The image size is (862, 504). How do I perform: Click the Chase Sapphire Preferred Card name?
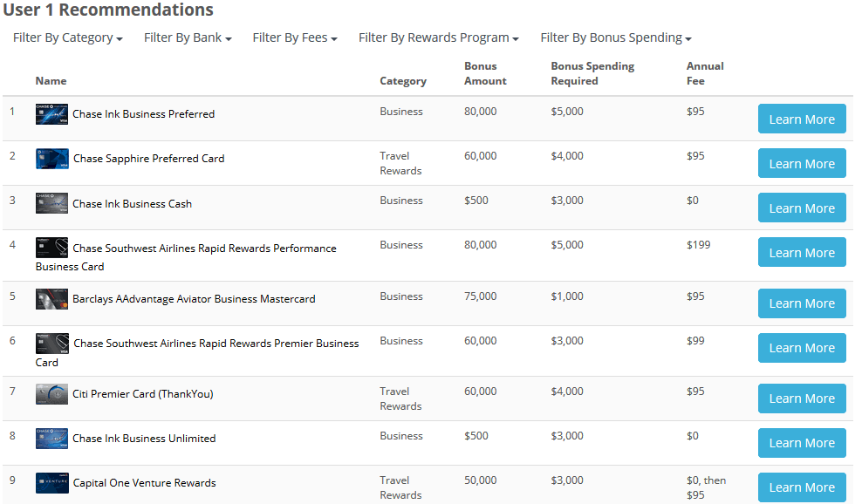click(149, 159)
